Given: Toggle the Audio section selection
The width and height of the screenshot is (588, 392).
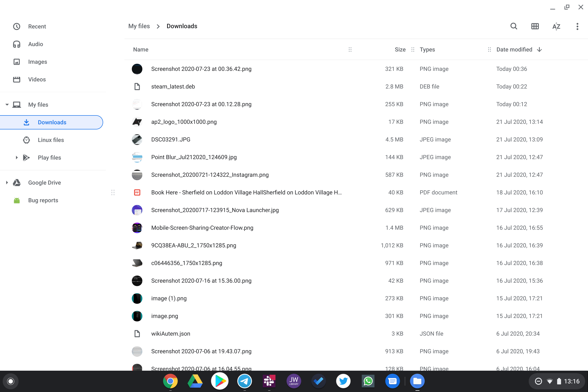Looking at the screenshot, I should [36, 44].
